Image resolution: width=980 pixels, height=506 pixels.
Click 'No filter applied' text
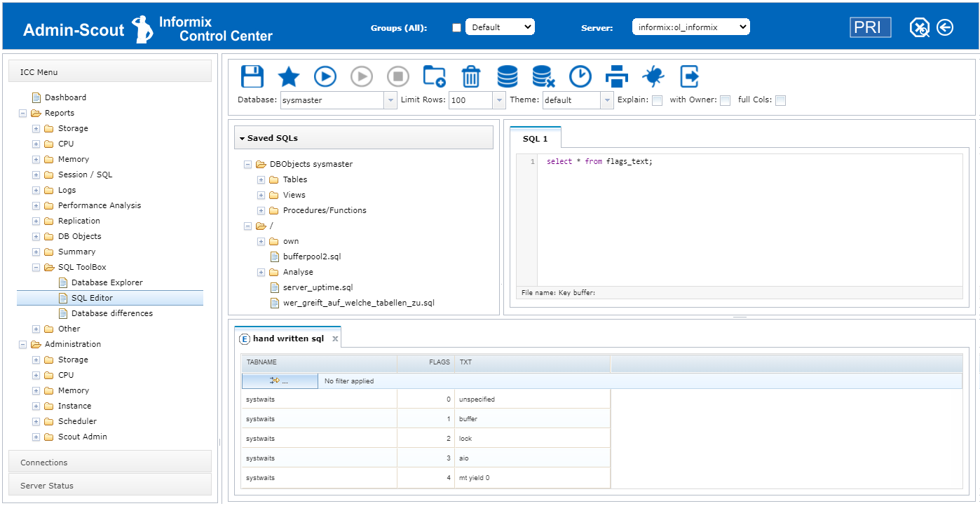(x=349, y=381)
